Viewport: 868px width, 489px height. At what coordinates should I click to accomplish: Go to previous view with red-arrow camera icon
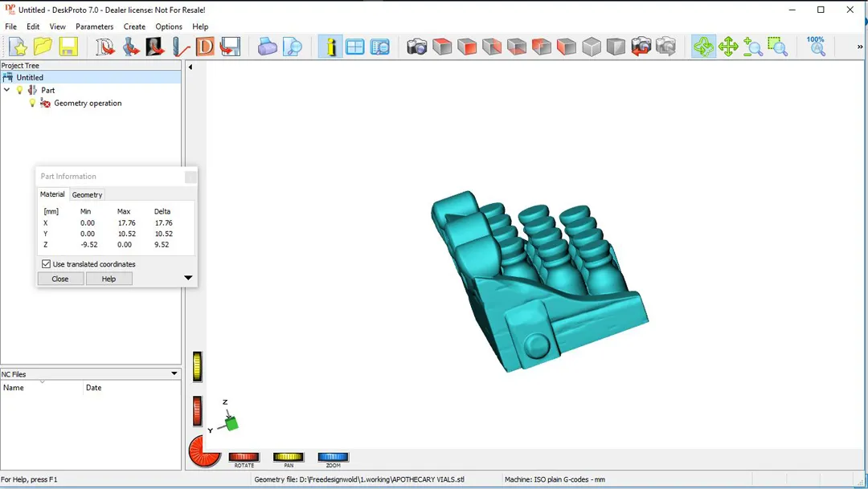(x=641, y=47)
